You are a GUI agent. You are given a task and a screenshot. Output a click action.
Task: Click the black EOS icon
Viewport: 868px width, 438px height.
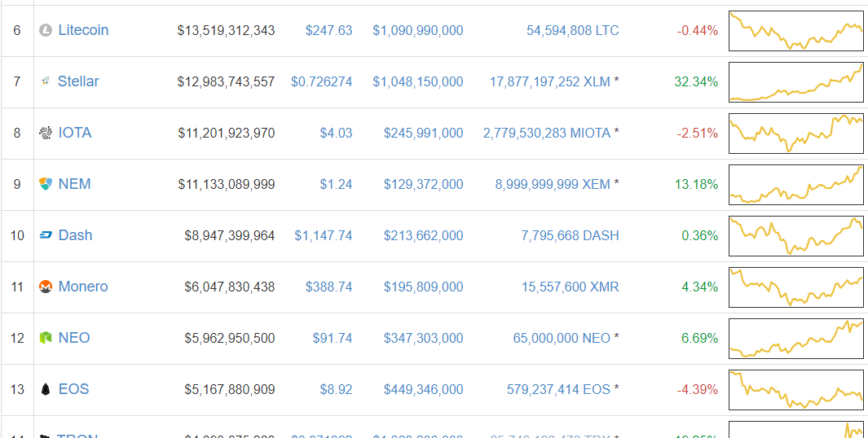coord(46,389)
